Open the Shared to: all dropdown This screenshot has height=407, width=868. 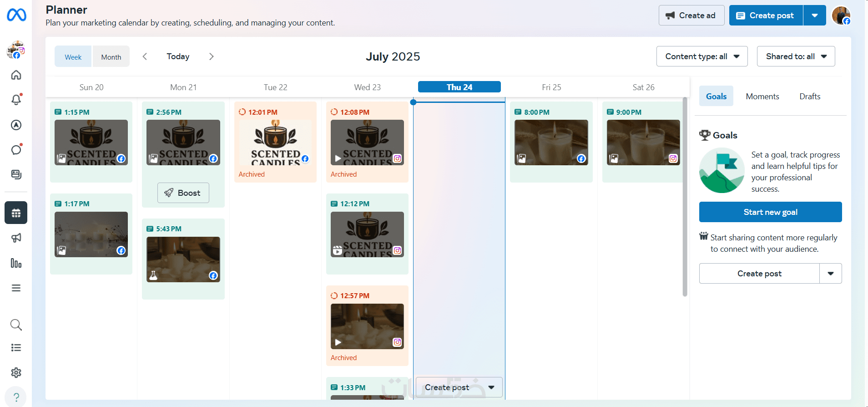coord(796,56)
